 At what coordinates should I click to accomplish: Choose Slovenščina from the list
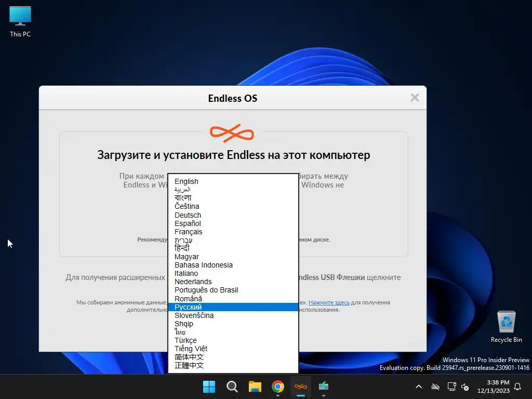point(233,315)
